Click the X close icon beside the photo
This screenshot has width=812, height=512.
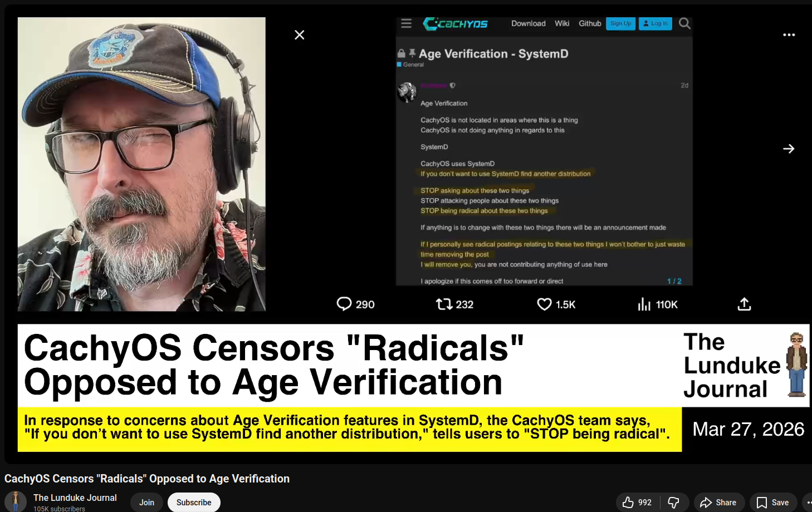[x=299, y=35]
